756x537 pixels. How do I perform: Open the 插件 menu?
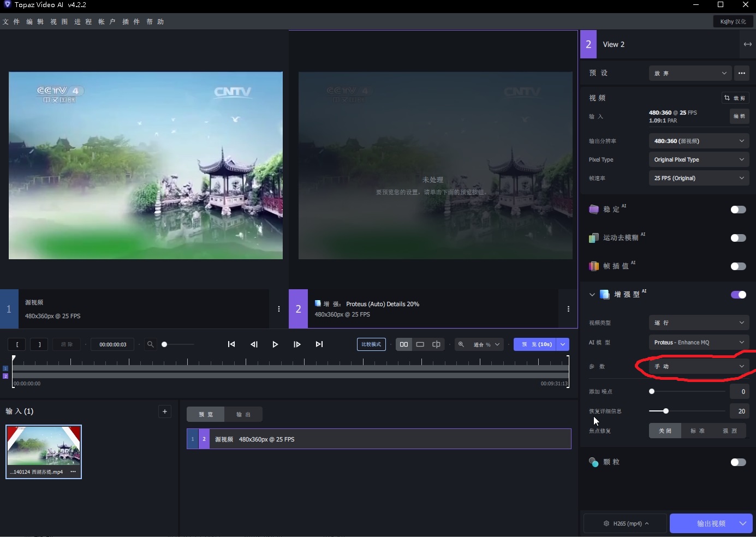[131, 22]
